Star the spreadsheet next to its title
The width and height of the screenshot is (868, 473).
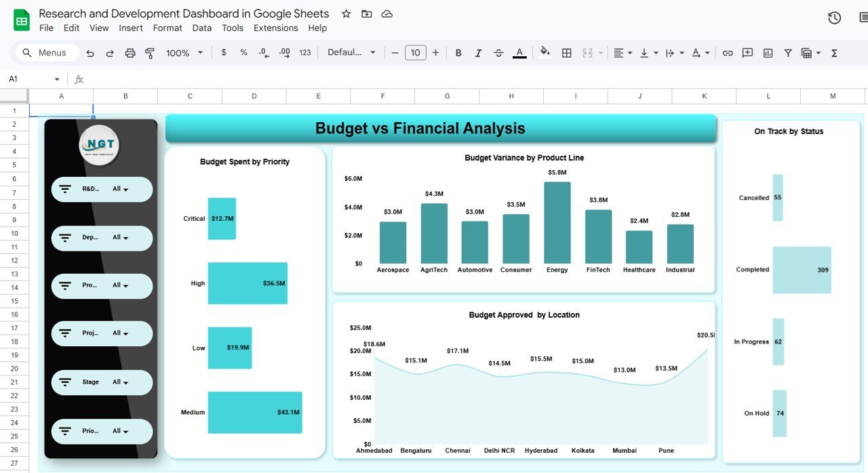[x=346, y=14]
